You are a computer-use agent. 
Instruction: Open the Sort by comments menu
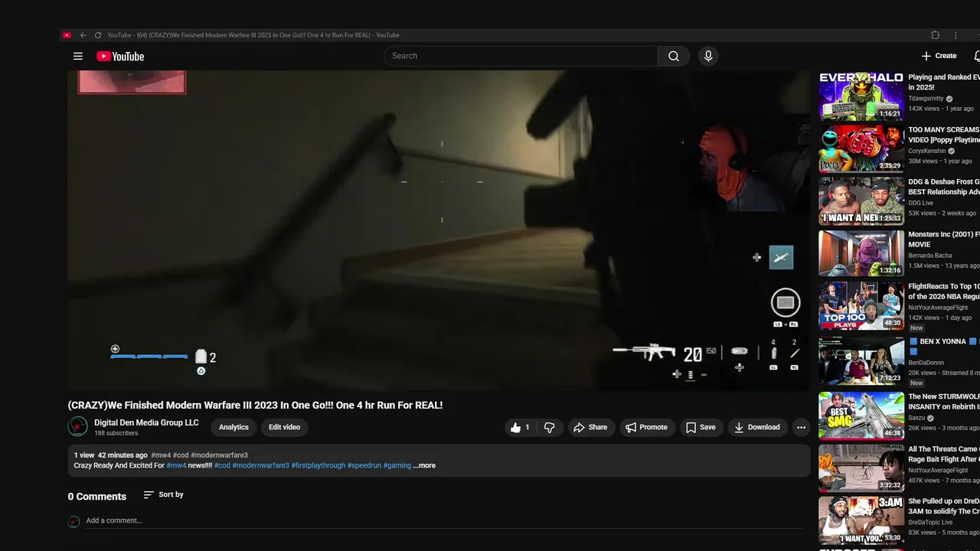point(164,495)
